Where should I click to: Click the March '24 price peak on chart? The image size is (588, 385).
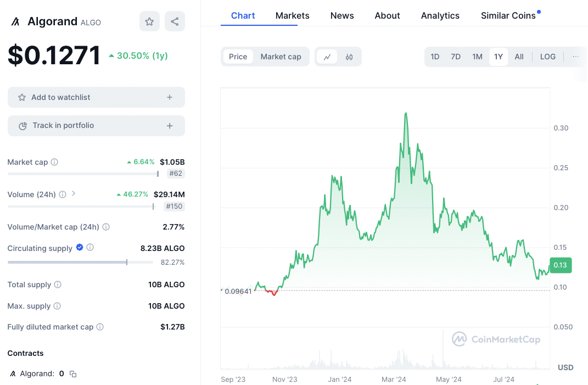406,113
